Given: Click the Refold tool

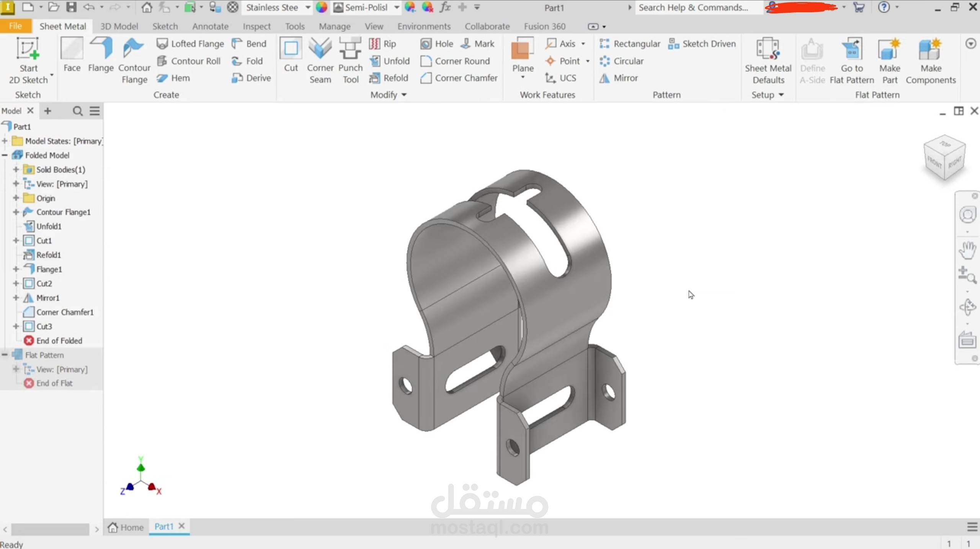Looking at the screenshot, I should pos(389,78).
